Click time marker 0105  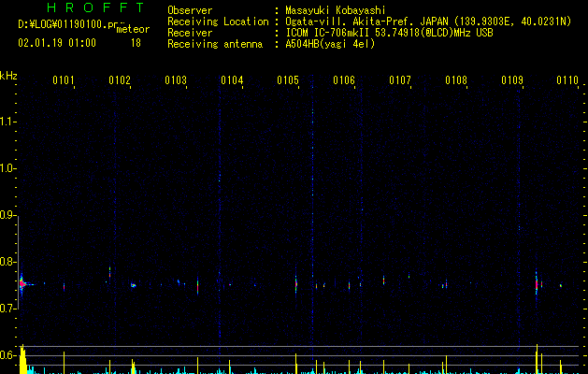click(x=288, y=79)
